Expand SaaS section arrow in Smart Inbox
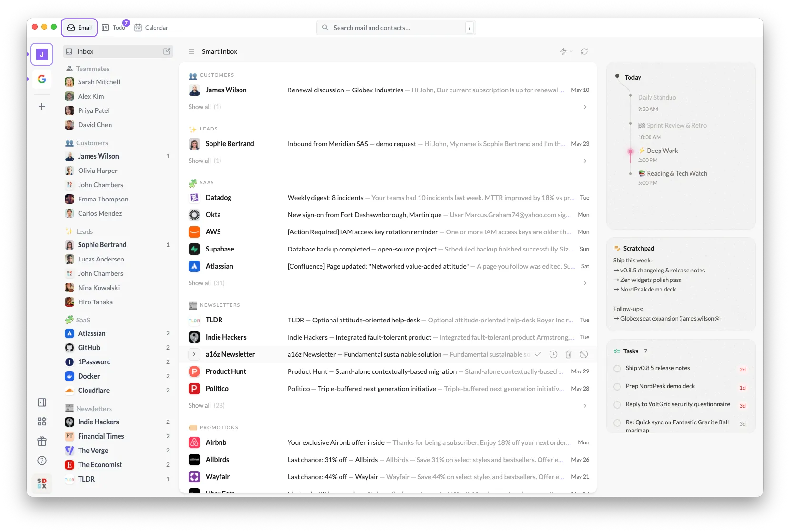790x532 pixels. (585, 283)
